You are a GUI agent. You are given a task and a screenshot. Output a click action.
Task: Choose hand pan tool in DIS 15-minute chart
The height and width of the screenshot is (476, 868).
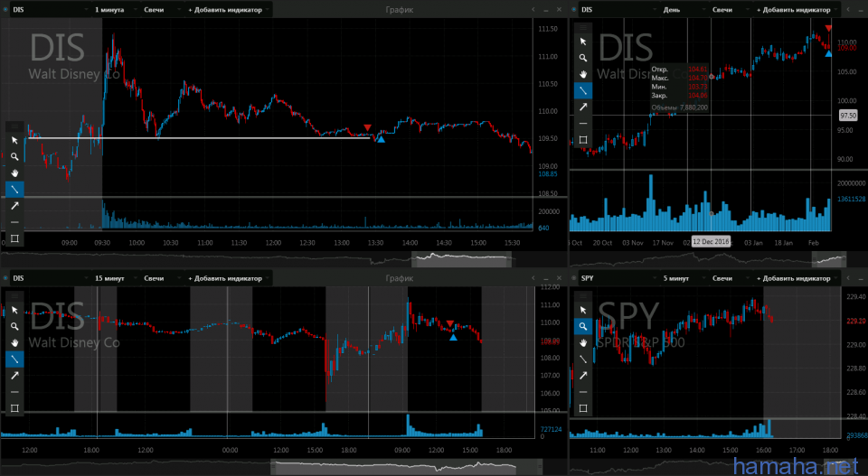tap(15, 342)
